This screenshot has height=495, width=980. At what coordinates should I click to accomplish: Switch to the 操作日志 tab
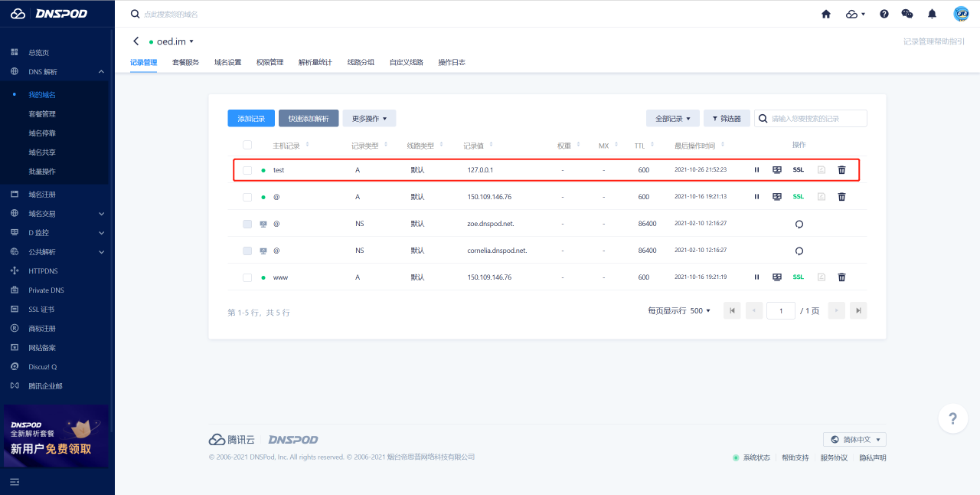[451, 62]
